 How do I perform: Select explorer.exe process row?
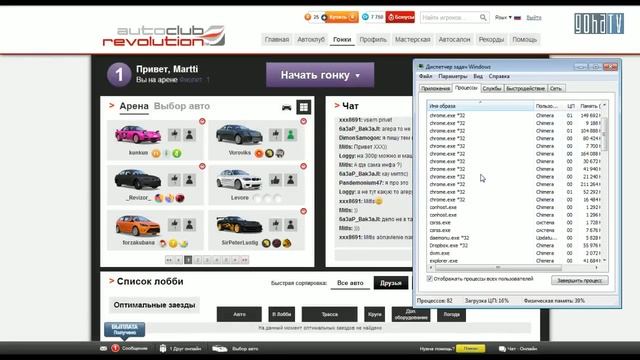click(x=514, y=260)
